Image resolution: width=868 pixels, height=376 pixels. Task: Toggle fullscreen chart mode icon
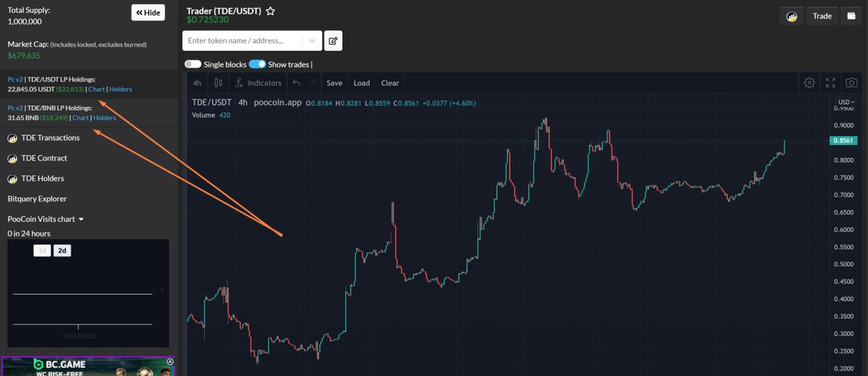coord(830,83)
